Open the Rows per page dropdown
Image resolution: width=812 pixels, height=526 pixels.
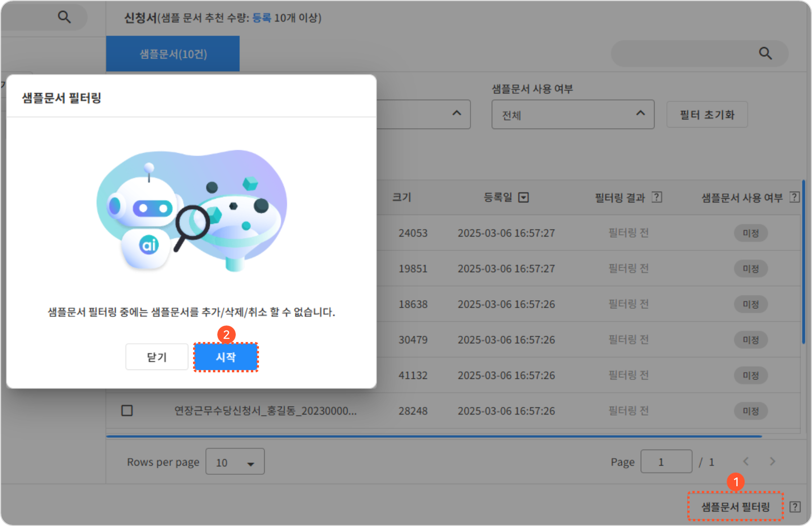235,461
